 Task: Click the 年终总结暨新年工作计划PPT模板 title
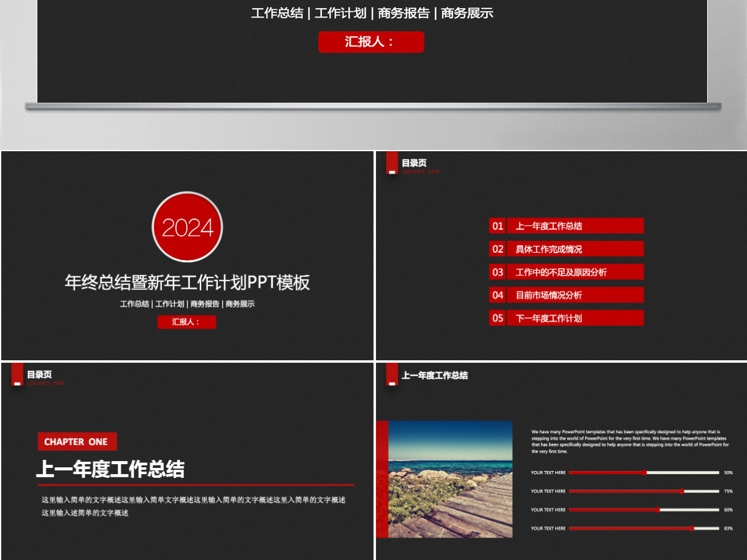(x=187, y=282)
